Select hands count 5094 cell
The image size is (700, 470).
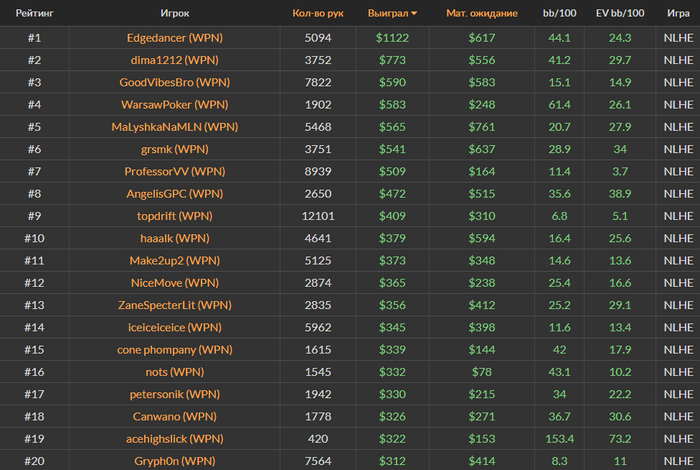318,37
